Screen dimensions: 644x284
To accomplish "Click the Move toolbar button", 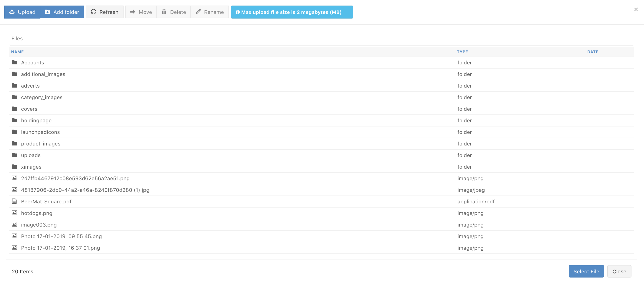I will tap(141, 12).
